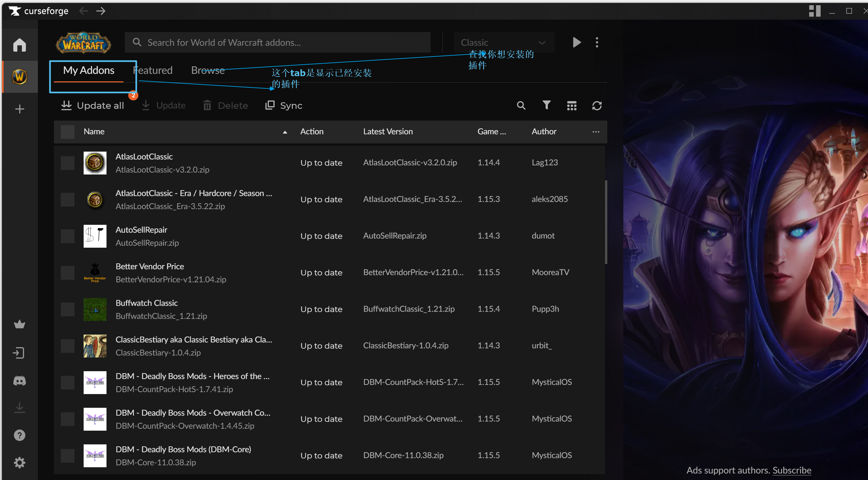
Task: Open the filter funnel icon
Action: tap(547, 105)
